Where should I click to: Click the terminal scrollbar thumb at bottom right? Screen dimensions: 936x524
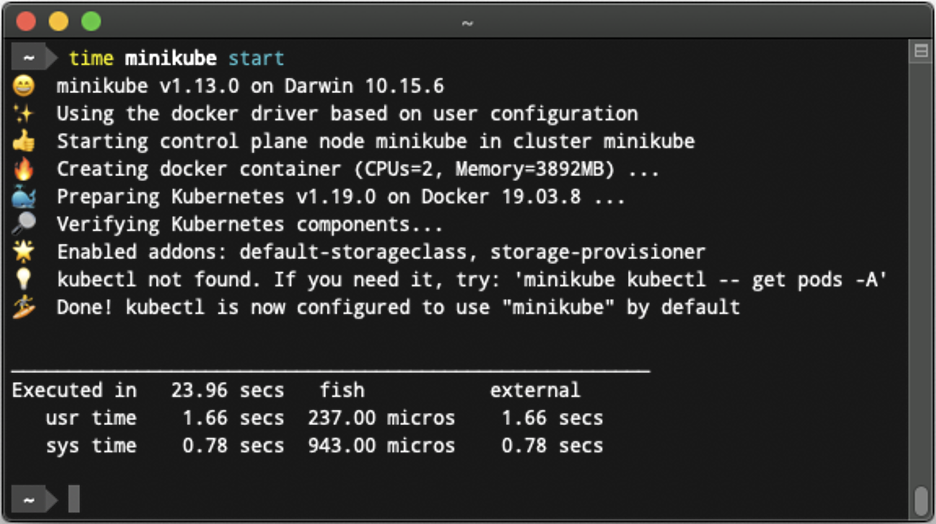click(921, 500)
